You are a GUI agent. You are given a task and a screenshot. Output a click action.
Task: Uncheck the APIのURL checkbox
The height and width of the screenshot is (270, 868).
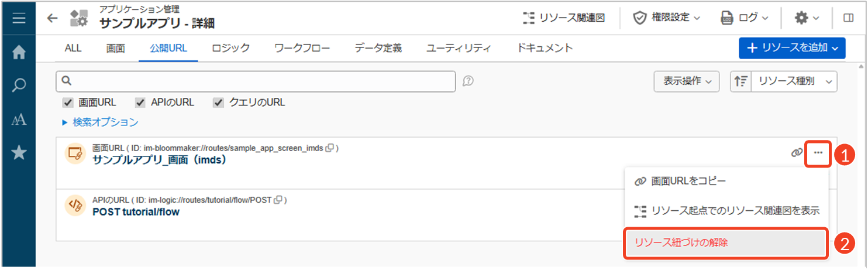140,102
